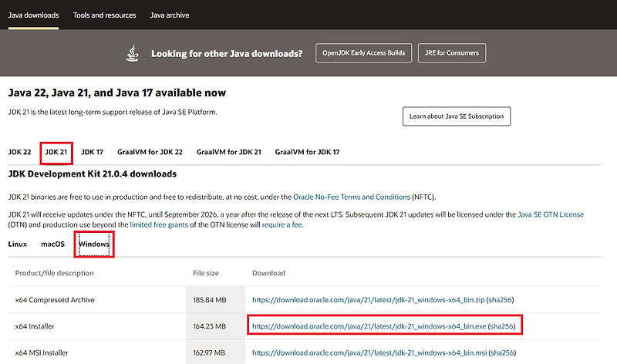Open sha256 link for exe installer
The height and width of the screenshot is (364, 617).
[502, 326]
